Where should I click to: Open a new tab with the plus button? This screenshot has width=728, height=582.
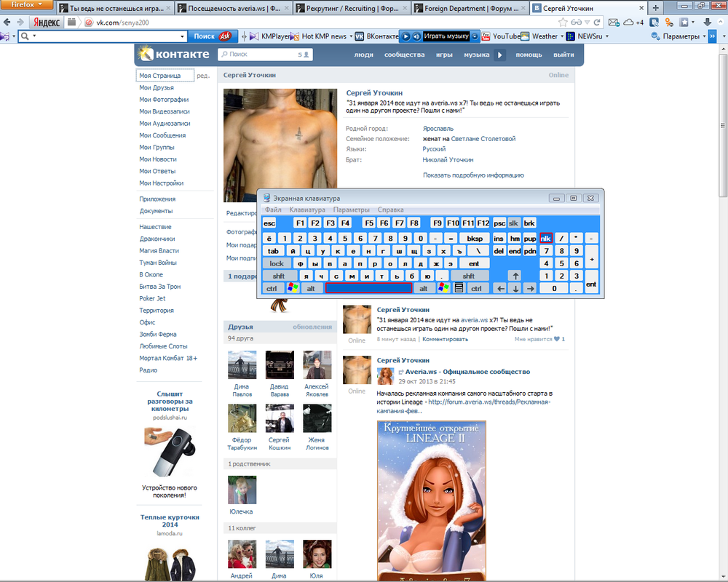[x=655, y=8]
